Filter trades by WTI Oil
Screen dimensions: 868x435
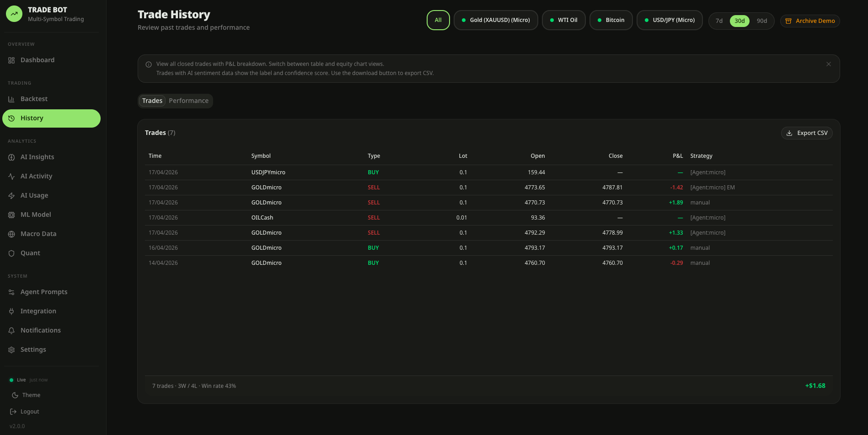[564, 20]
